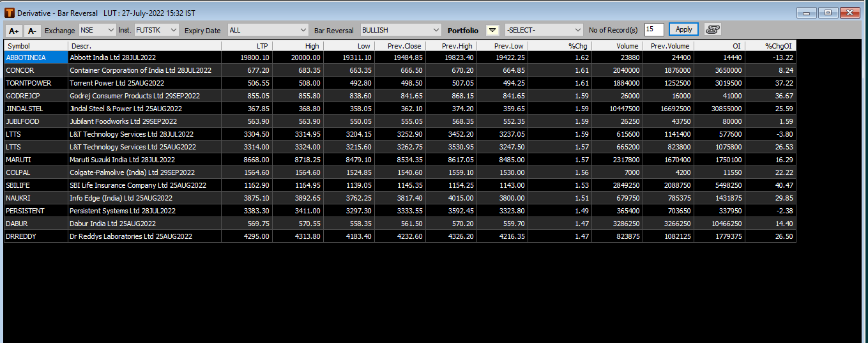Click Jindal Steel & Power description cell
This screenshot has width=868, height=343.
pos(144,109)
